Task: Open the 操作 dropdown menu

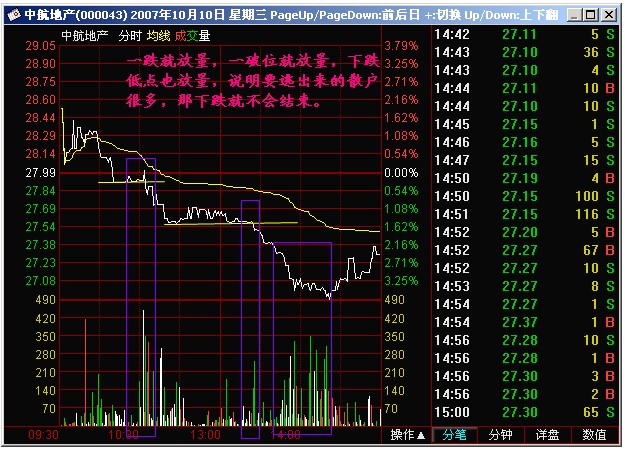Action: (x=408, y=435)
